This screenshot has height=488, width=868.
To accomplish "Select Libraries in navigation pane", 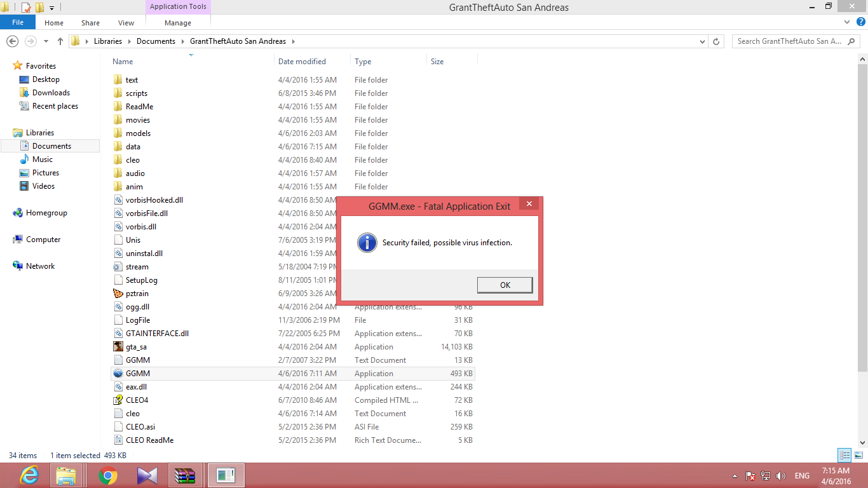I will coord(39,133).
